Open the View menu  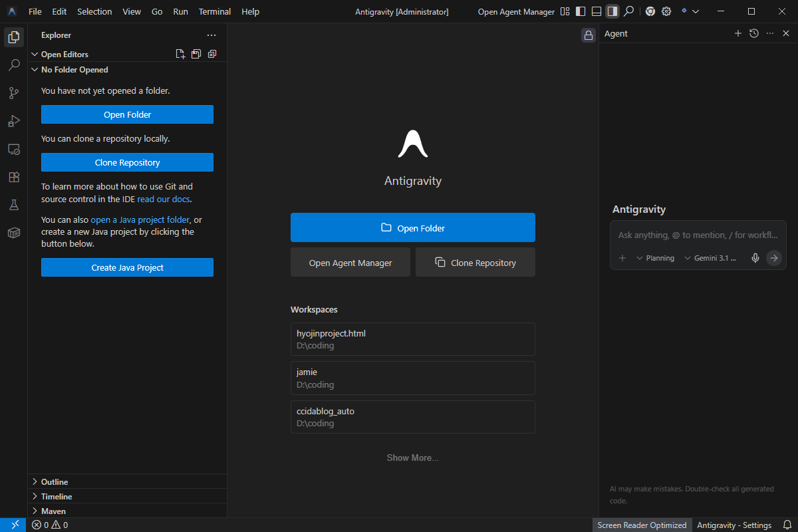pyautogui.click(x=132, y=11)
